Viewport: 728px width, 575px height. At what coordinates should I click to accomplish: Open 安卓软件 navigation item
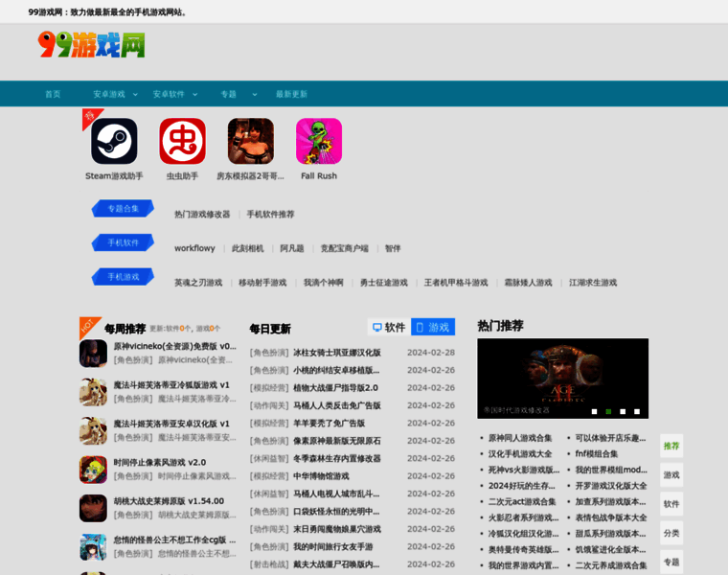click(169, 94)
